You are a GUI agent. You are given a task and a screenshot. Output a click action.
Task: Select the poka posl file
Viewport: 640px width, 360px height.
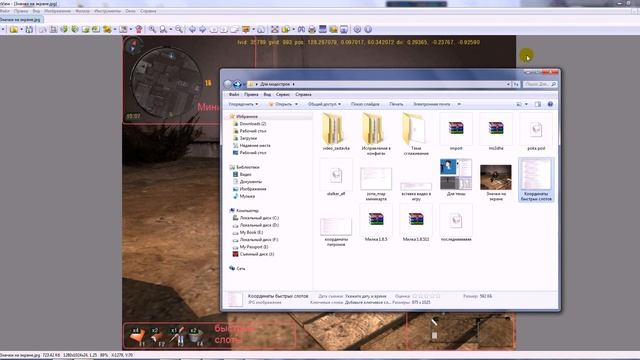(536, 133)
